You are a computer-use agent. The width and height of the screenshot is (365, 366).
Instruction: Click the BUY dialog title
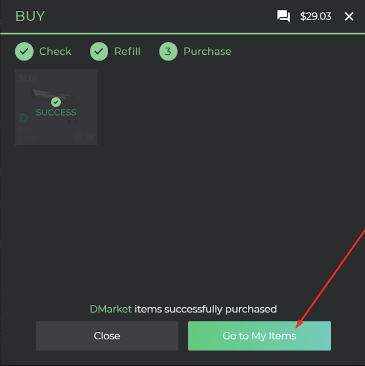point(30,16)
